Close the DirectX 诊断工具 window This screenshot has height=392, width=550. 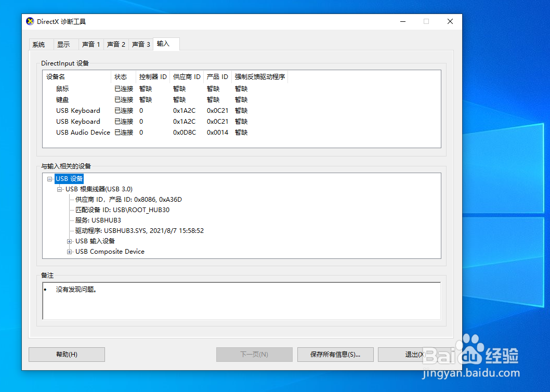pyautogui.click(x=450, y=21)
